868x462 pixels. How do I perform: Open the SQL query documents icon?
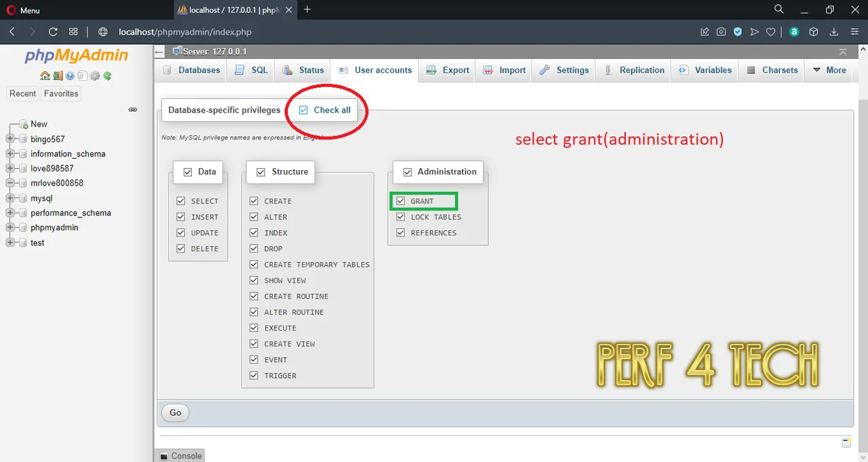(x=82, y=76)
